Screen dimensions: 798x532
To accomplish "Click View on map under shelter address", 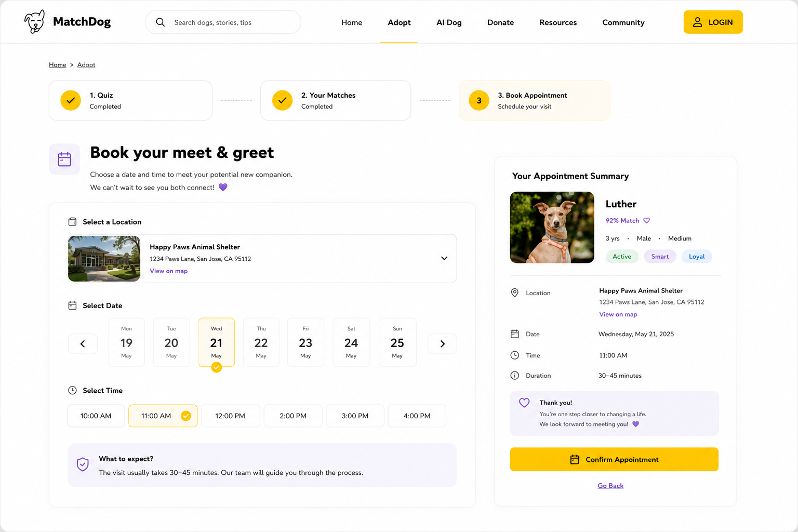I will (x=169, y=271).
